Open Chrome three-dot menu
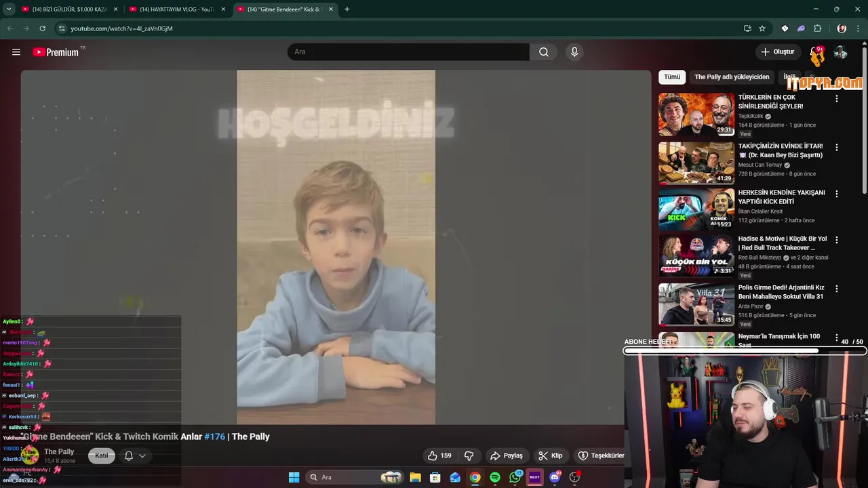Image resolution: width=868 pixels, height=488 pixels. pyautogui.click(x=858, y=28)
